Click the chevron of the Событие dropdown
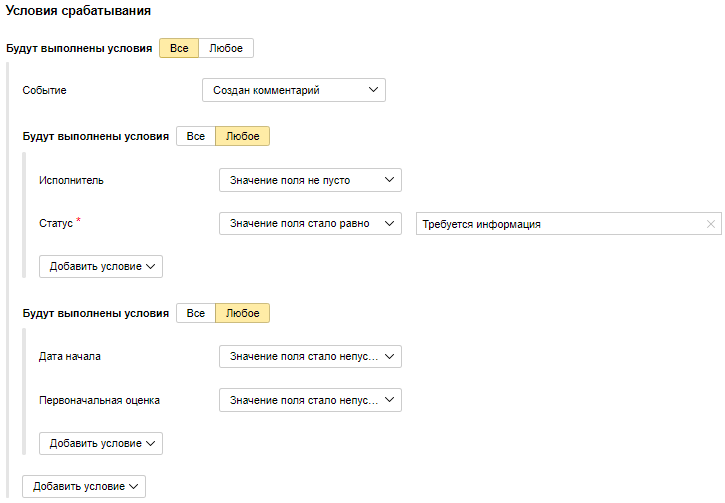Image resolution: width=725 pixels, height=503 pixels. (x=373, y=90)
